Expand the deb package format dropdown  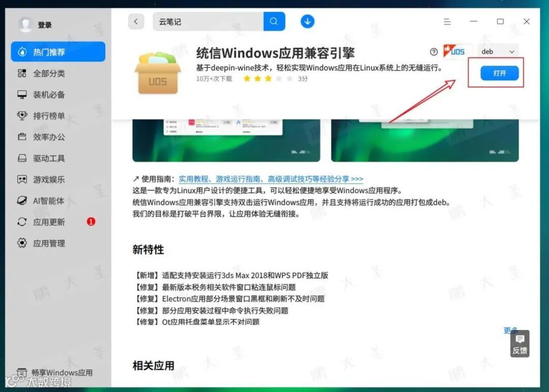pyautogui.click(x=498, y=51)
